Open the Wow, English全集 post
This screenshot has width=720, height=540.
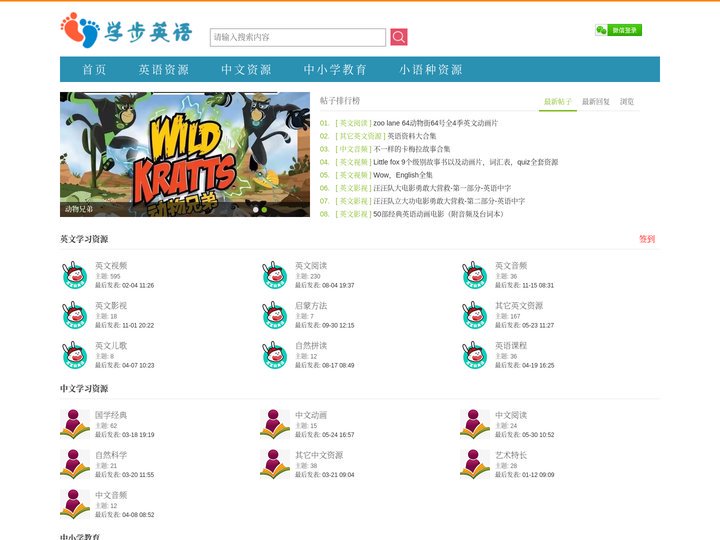[403, 175]
